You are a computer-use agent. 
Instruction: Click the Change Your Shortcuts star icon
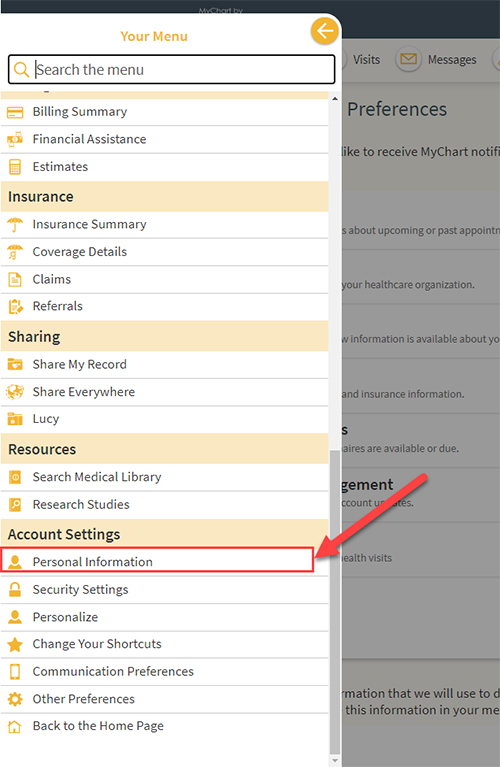click(x=15, y=644)
